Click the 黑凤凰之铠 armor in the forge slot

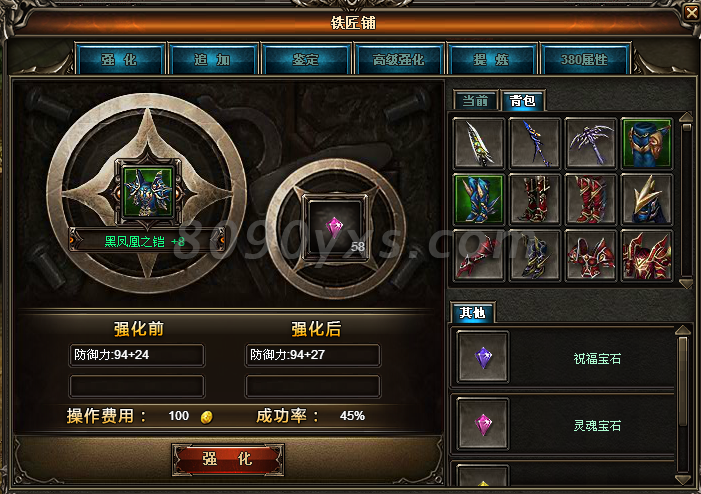point(148,192)
